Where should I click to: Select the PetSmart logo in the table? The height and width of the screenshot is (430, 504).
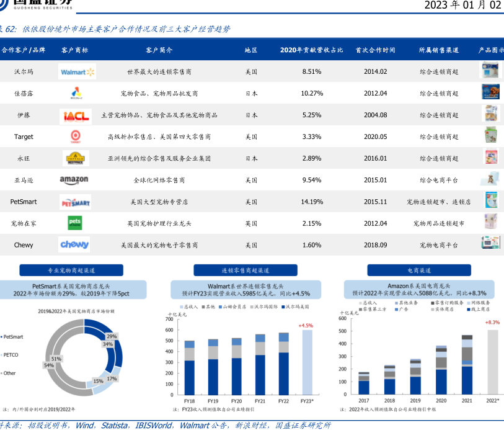click(76, 202)
